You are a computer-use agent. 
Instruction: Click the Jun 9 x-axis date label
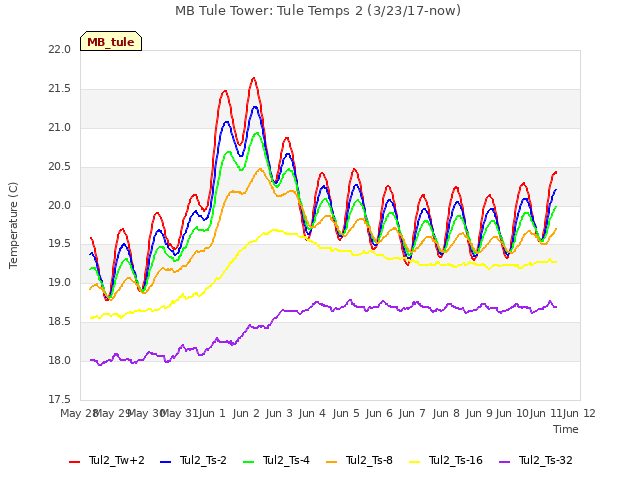tap(479, 413)
